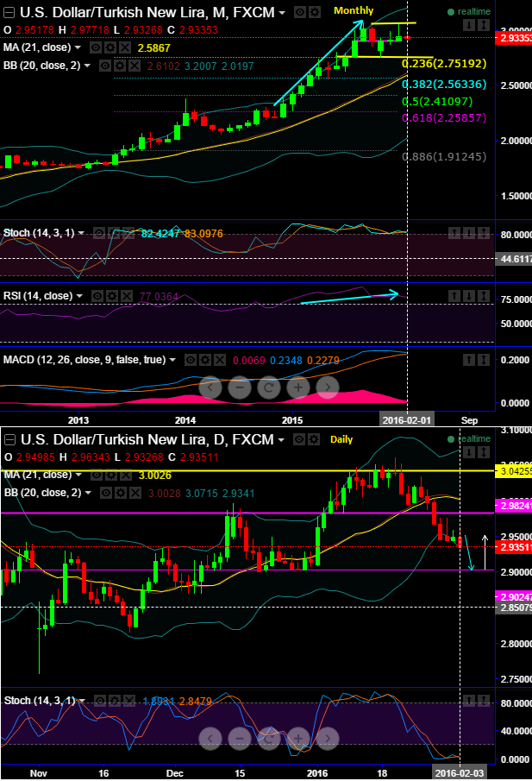Maximize the daily main price pane
The width and height of the screenshot is (532, 781).
[483, 452]
